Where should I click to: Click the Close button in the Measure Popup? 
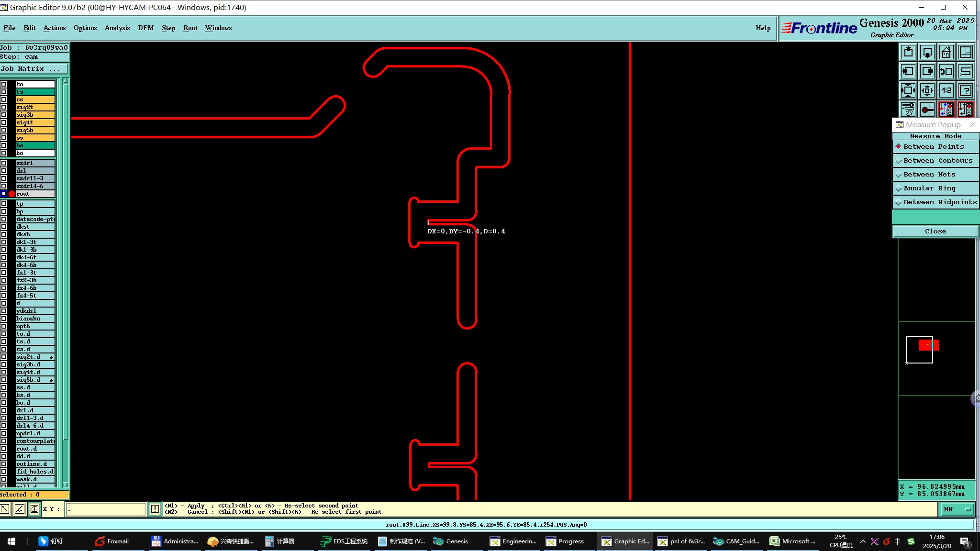click(935, 231)
